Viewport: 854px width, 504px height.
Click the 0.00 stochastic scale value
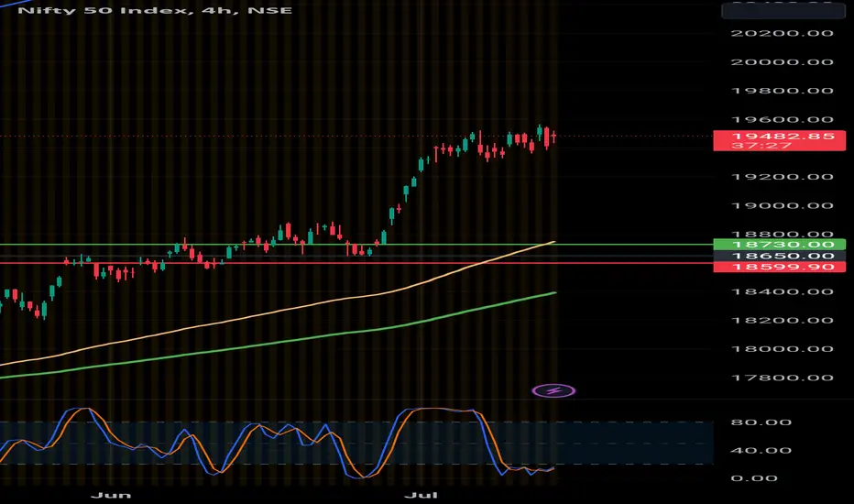point(754,478)
